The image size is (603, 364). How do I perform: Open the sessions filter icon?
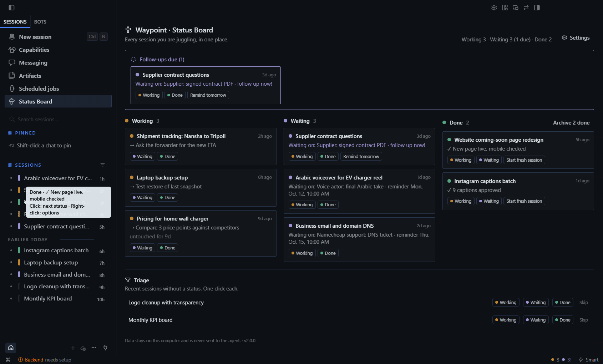click(x=102, y=165)
